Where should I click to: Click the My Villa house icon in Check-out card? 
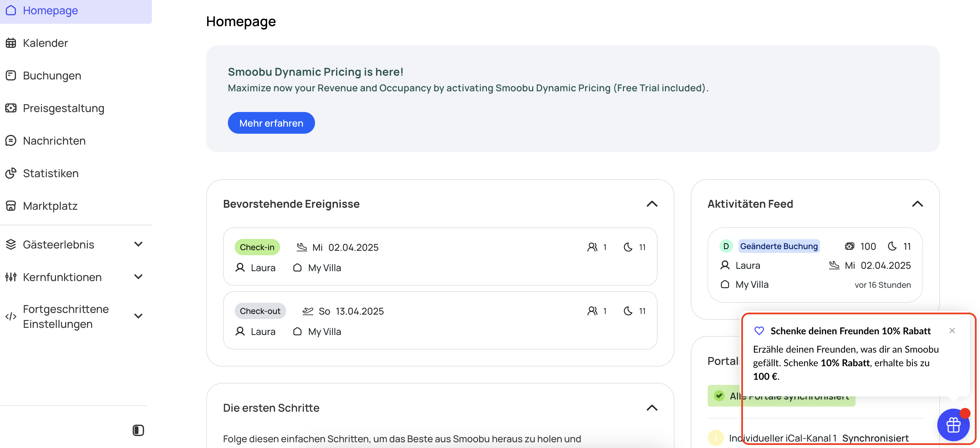point(297,332)
